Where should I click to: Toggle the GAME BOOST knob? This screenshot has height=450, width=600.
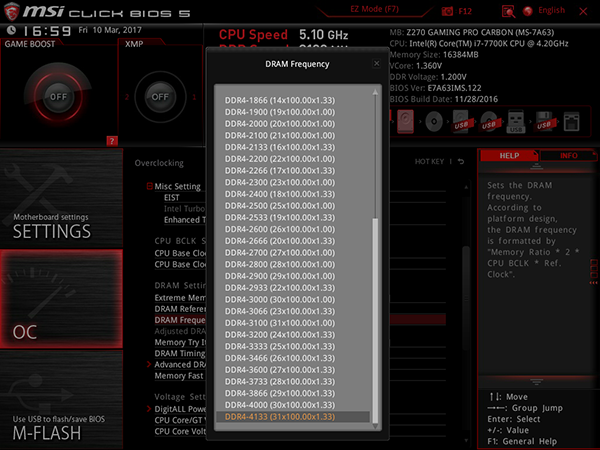(x=58, y=97)
